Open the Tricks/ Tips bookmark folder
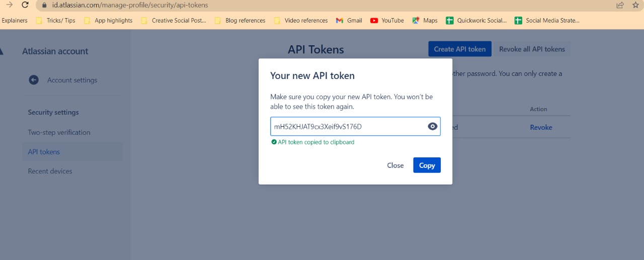This screenshot has width=644, height=260. click(x=55, y=21)
